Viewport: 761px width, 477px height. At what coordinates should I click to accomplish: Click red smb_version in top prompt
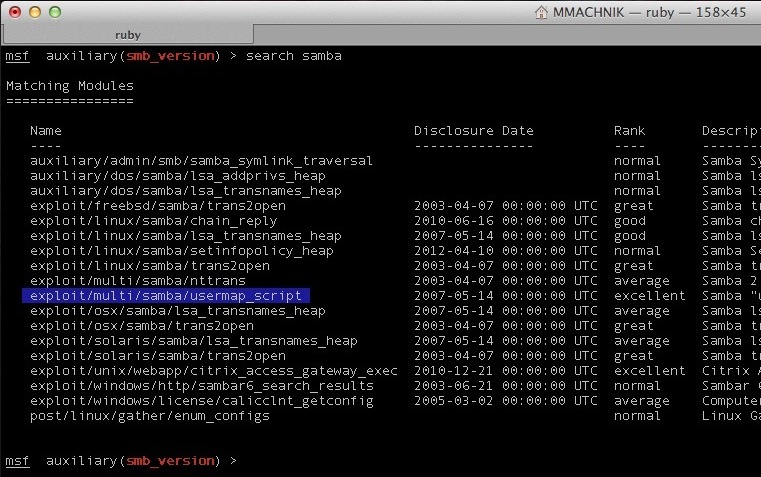click(170, 56)
